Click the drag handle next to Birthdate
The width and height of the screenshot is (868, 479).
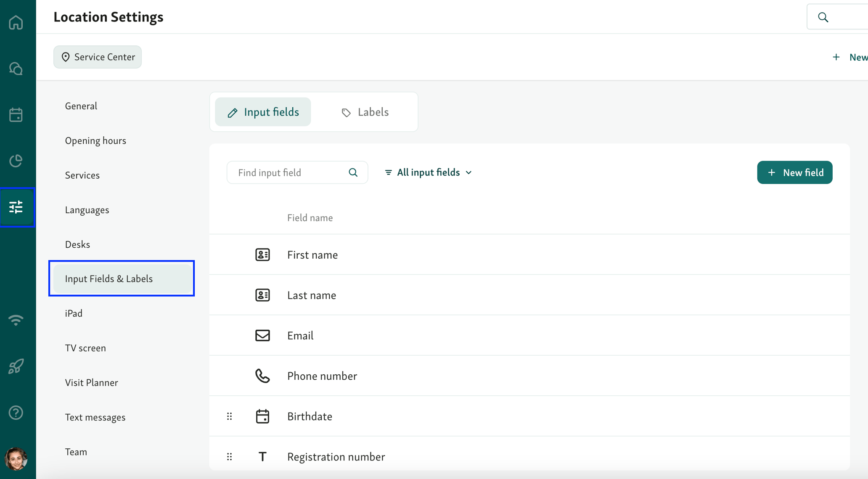click(x=229, y=416)
